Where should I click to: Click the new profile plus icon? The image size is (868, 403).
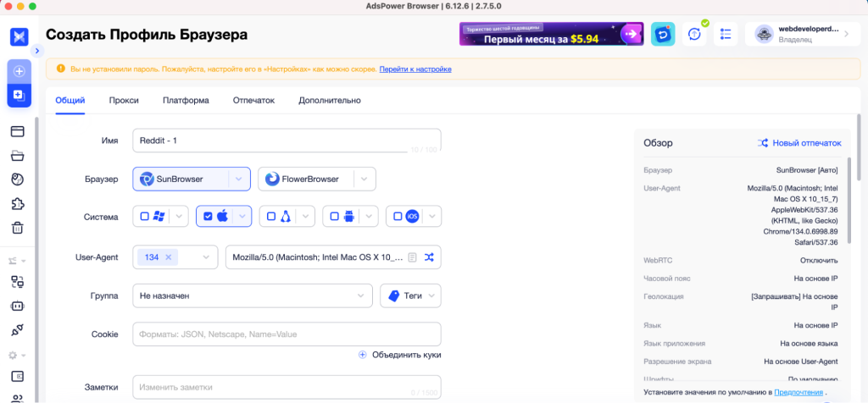coord(19,71)
